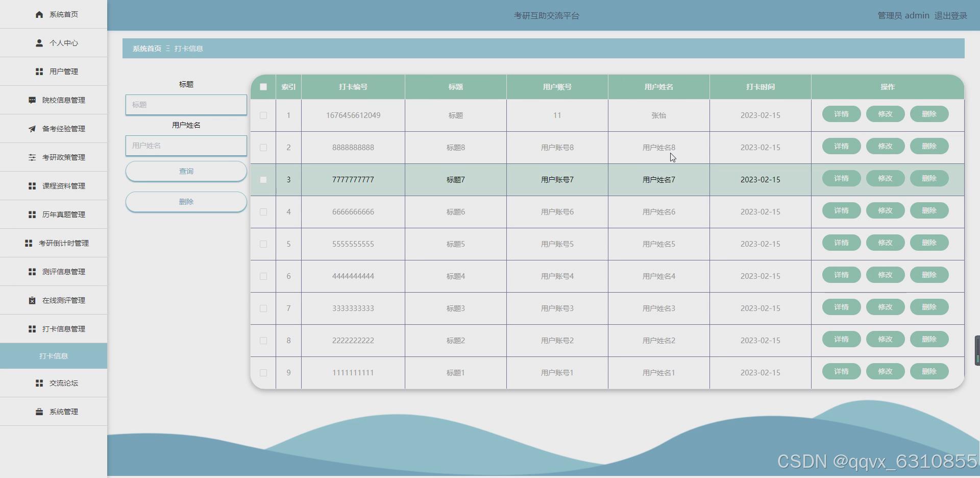Click 修改 for the 张怡 row

pos(885,114)
